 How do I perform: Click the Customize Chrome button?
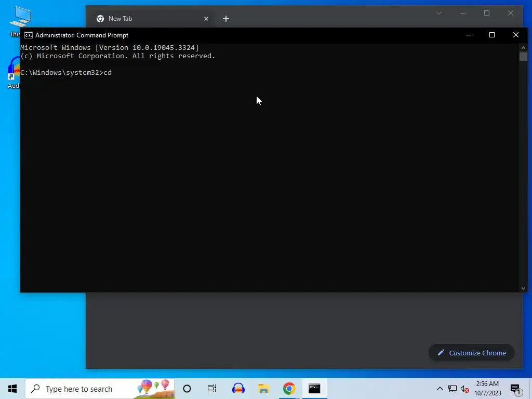click(x=472, y=353)
